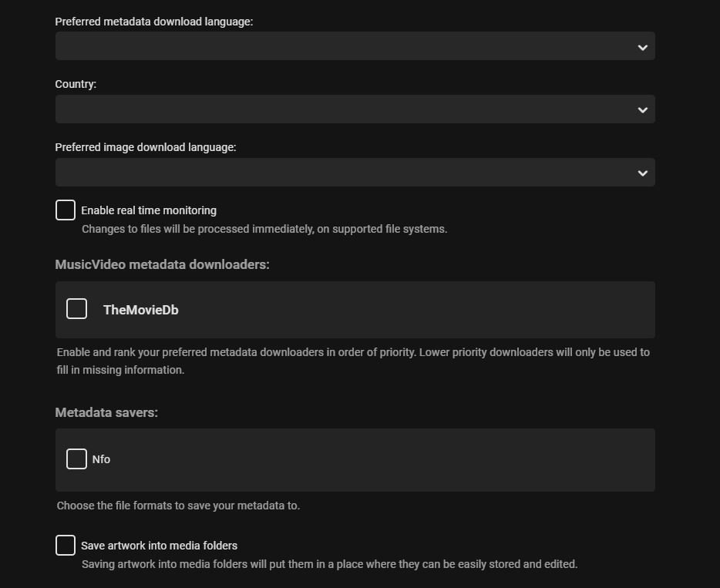Click the 'MusicVideo metadata downloaders:' heading
This screenshot has height=588, width=720.
162,264
